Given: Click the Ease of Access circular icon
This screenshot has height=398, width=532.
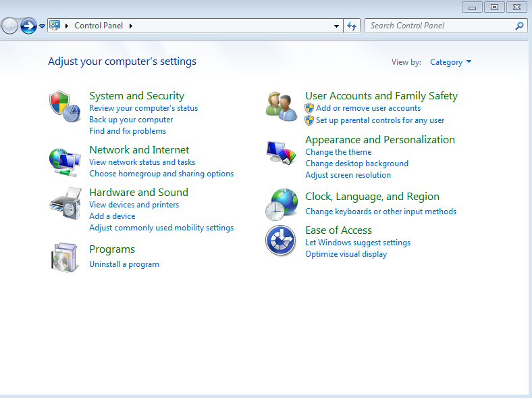Looking at the screenshot, I should tap(281, 241).
